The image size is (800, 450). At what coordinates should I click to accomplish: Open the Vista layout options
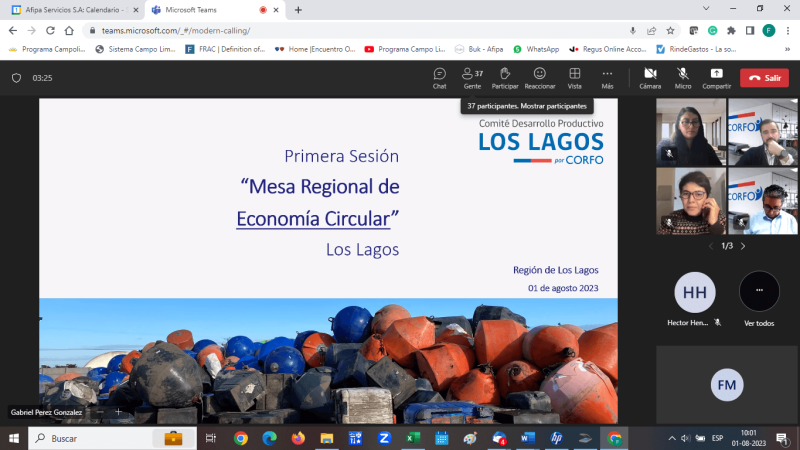click(574, 77)
